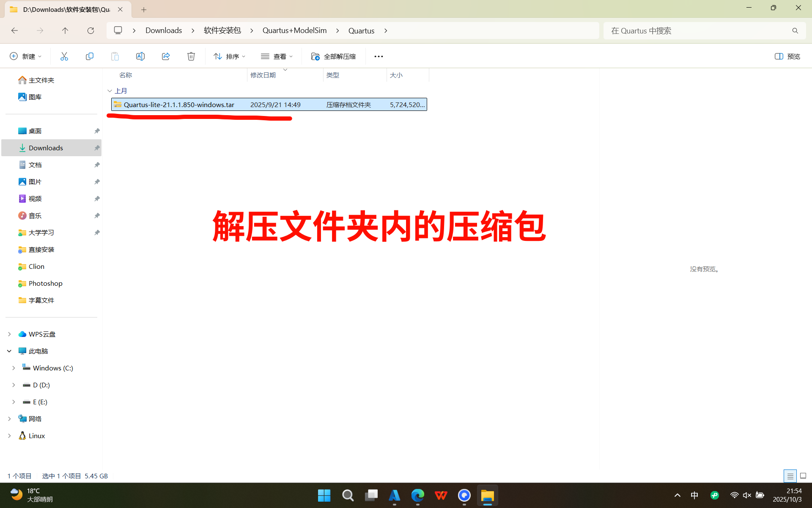Open Windows Search from the taskbar
Viewport: 812px width, 508px height.
[x=348, y=495]
